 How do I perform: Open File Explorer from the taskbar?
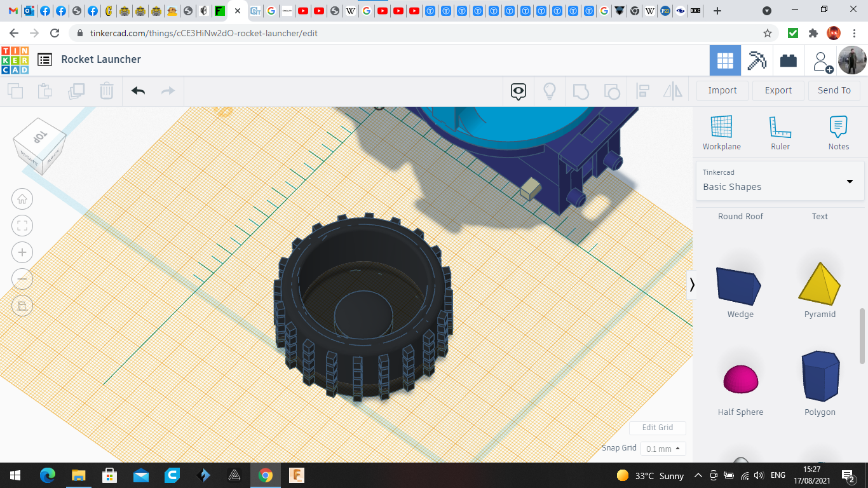[79, 475]
